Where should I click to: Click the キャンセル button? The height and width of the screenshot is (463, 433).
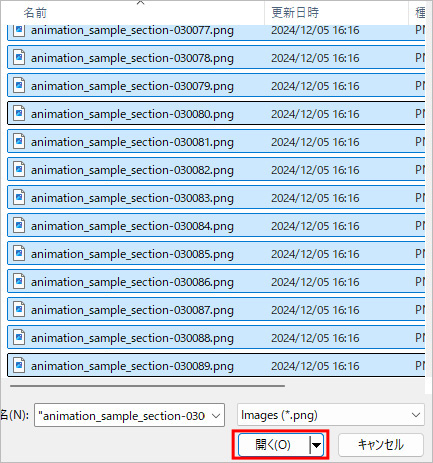coord(381,445)
